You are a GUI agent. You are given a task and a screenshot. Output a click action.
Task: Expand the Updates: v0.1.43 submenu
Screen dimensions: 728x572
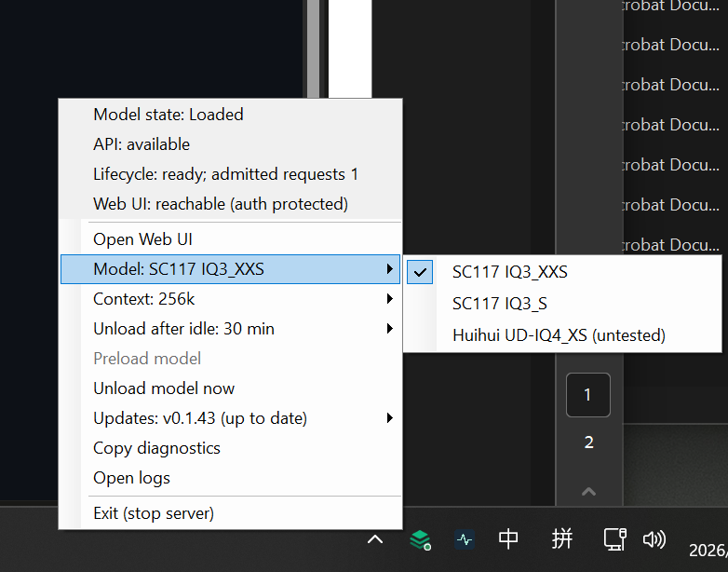230,418
